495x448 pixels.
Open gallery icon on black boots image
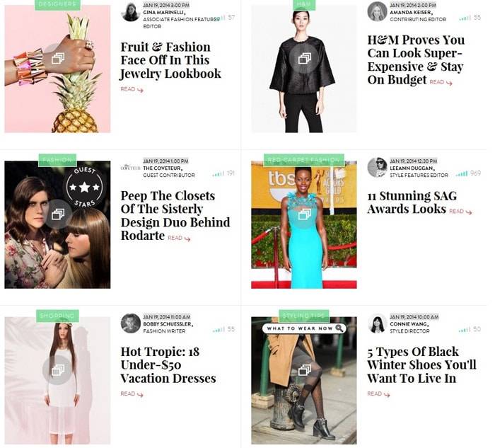(304, 370)
